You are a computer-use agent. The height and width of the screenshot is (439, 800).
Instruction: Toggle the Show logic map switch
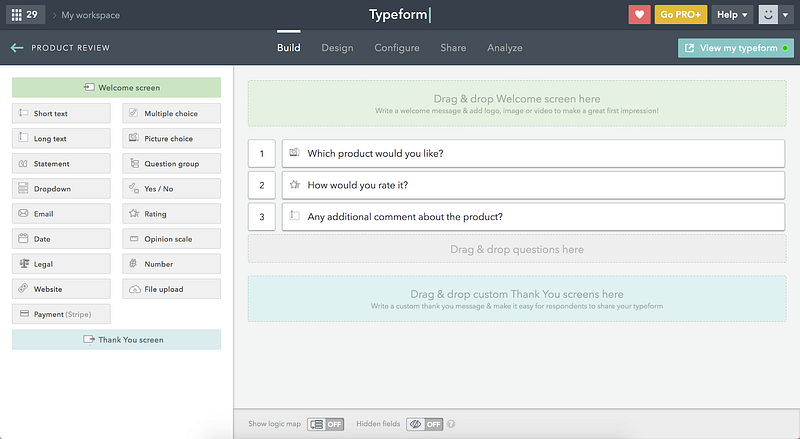[x=326, y=424]
